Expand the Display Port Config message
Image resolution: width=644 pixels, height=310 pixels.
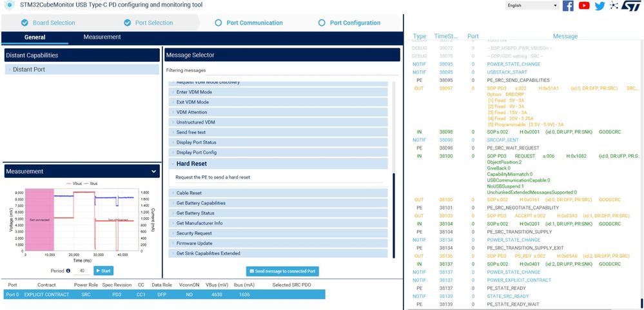pos(278,152)
